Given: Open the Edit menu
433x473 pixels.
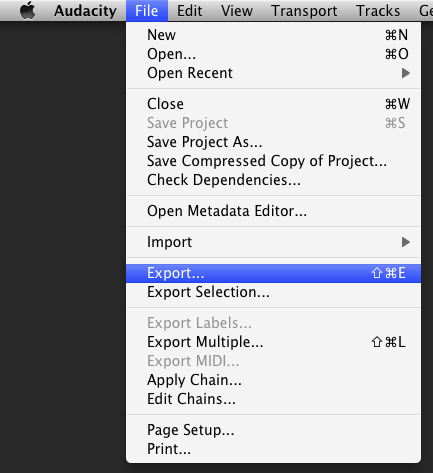Looking at the screenshot, I should (x=189, y=11).
